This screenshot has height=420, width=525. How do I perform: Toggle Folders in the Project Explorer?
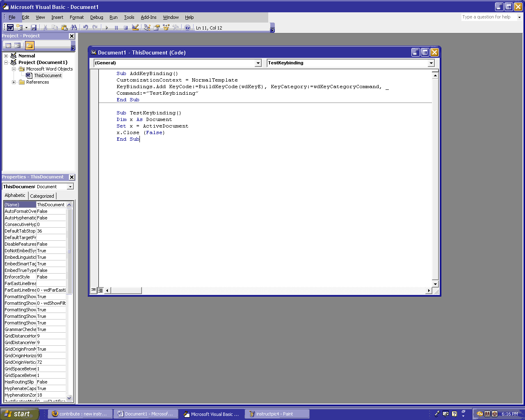coord(29,45)
